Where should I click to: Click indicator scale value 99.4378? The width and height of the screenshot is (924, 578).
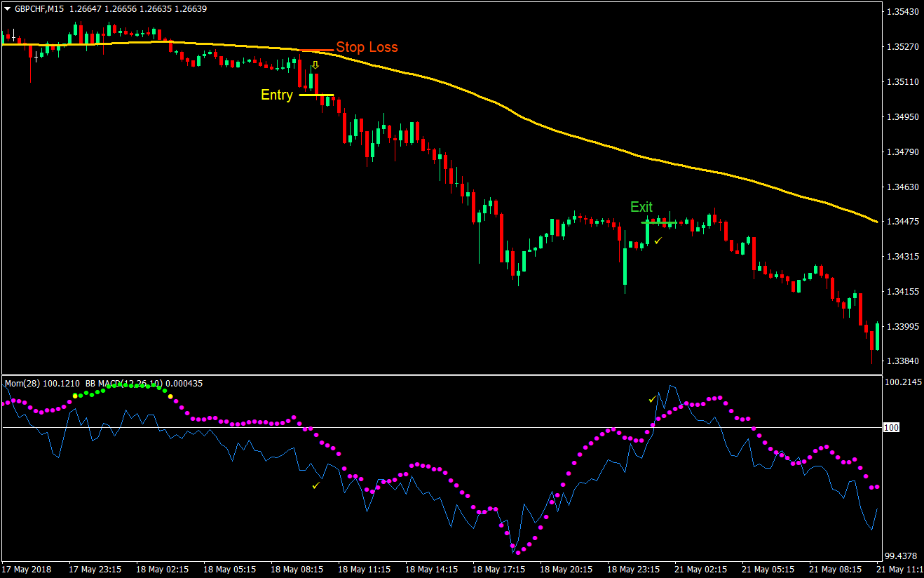click(x=902, y=556)
